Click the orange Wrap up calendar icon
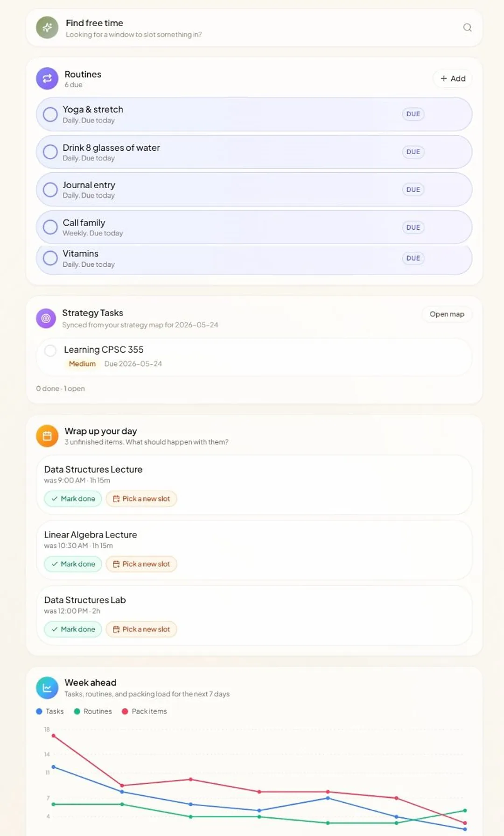This screenshot has width=504, height=836. [x=47, y=436]
